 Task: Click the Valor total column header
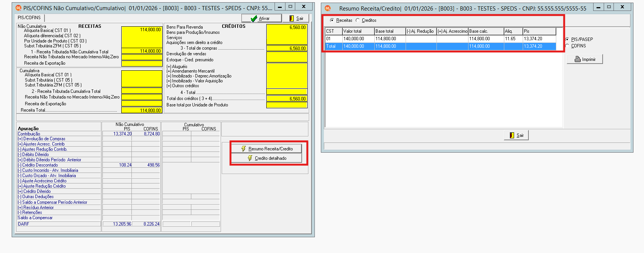(x=359, y=31)
